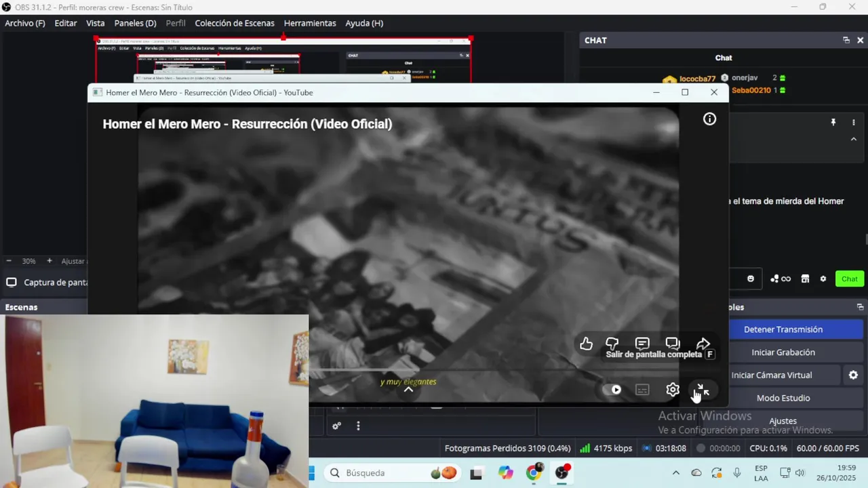Share the YouTube video
The image size is (868, 488).
703,344
